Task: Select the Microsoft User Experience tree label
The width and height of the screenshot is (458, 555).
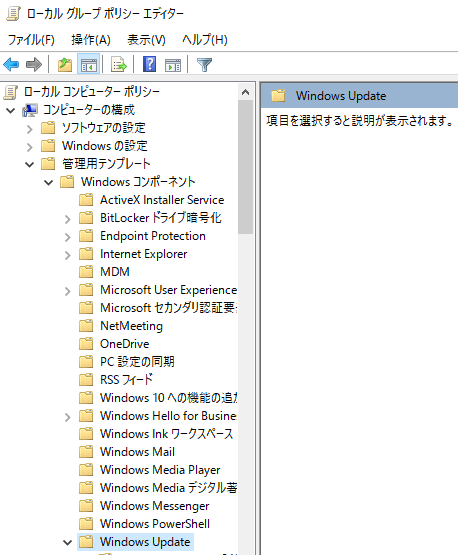Action: pyautogui.click(x=168, y=290)
